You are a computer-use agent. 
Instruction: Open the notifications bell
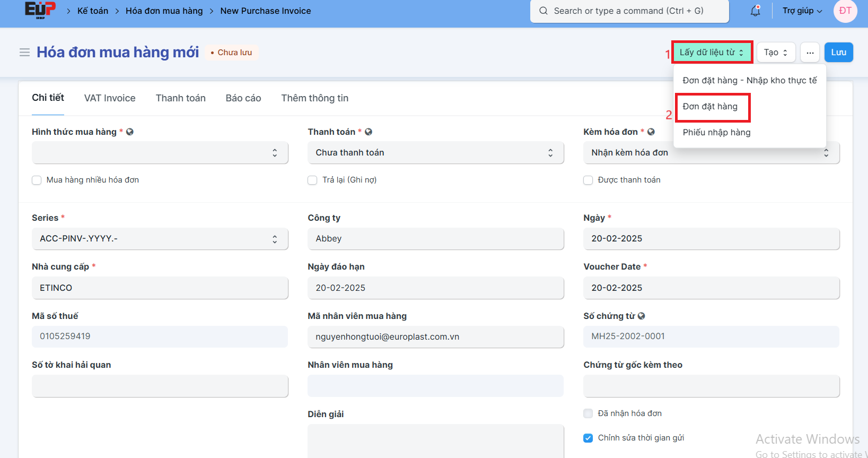[755, 11]
